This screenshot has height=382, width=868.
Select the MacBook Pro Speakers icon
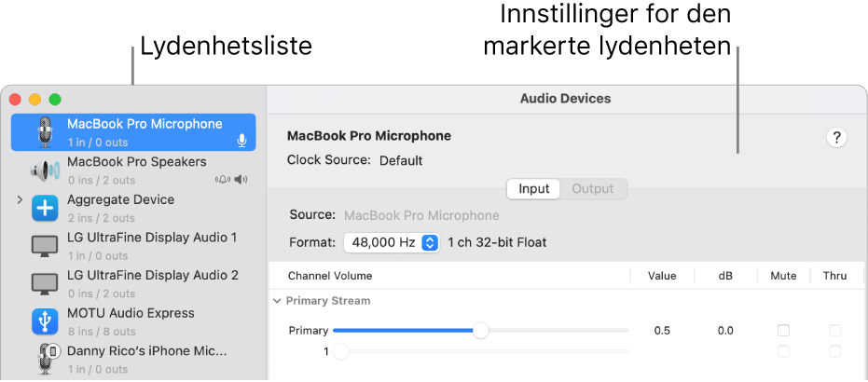point(45,171)
